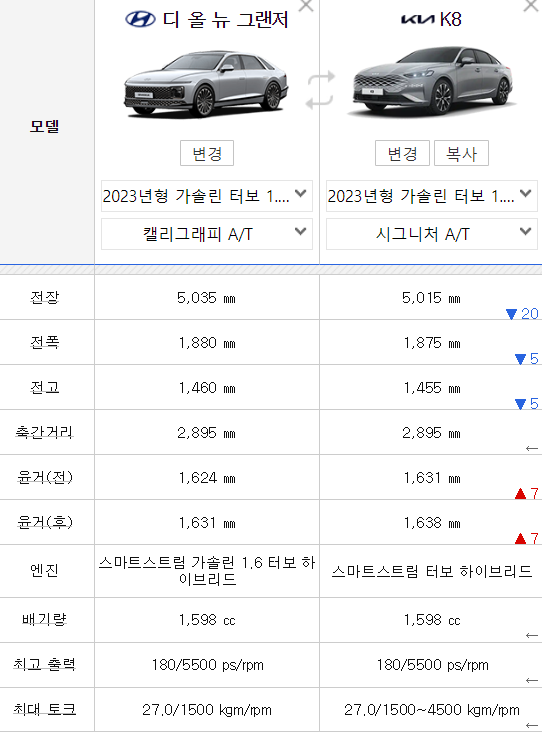Click the 27.0/1500~4500 kgm/rpm value
This screenshot has height=732, width=542.
click(432, 710)
